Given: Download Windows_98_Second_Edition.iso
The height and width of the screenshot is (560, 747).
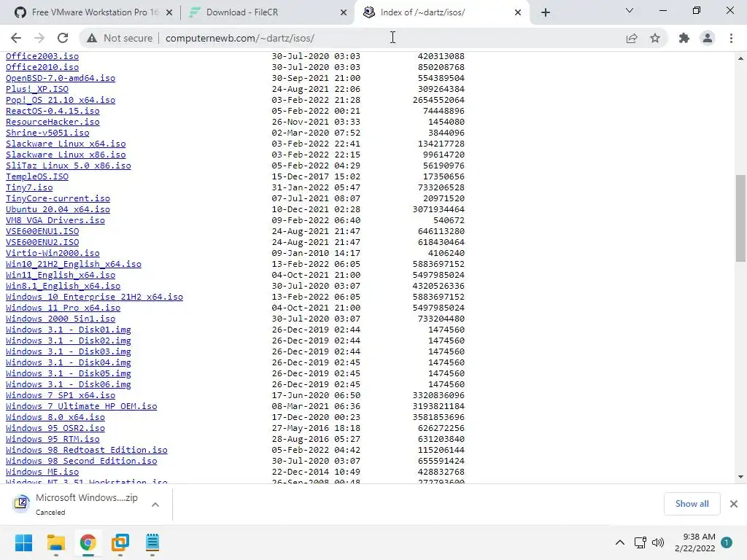Looking at the screenshot, I should (x=82, y=461).
